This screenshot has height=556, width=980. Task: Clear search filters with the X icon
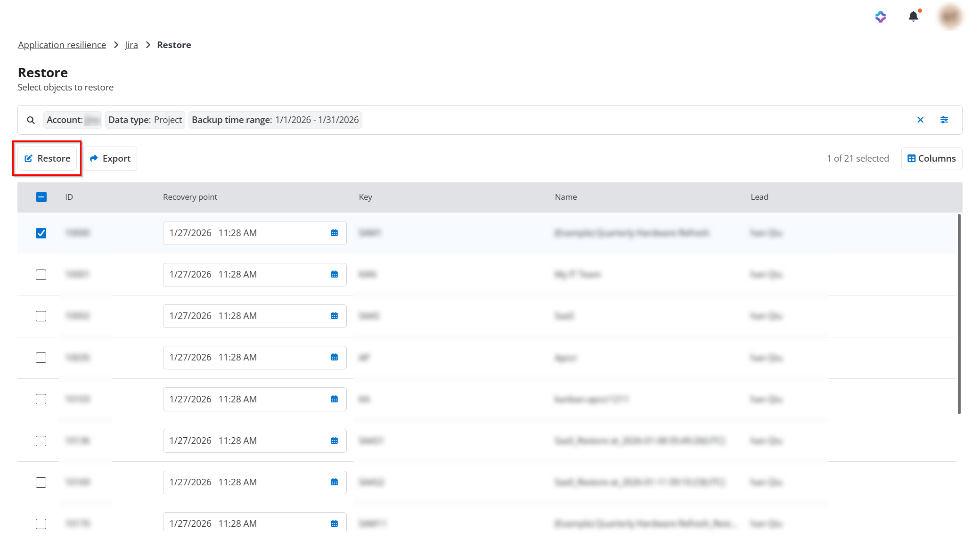coord(920,120)
